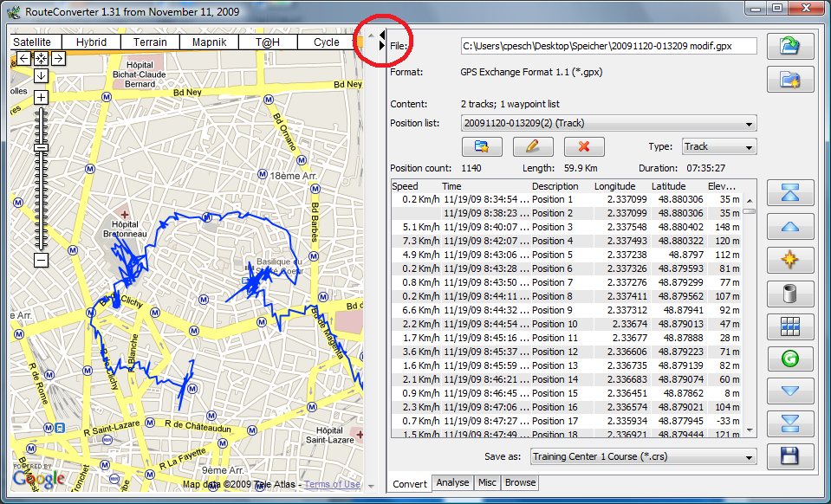Collapse map panel with left-pointing divider arrow
The image size is (831, 504).
pos(382,36)
